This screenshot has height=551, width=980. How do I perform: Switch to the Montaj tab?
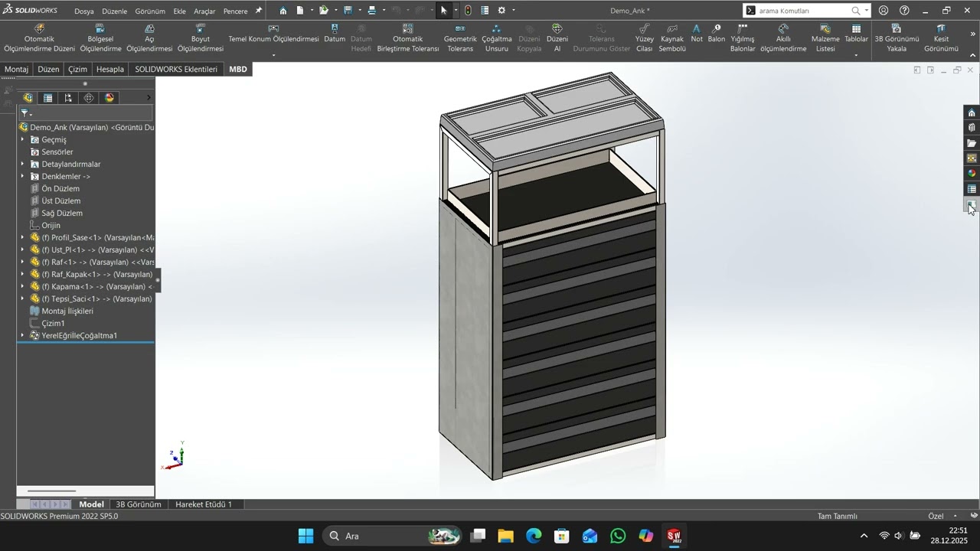click(17, 69)
